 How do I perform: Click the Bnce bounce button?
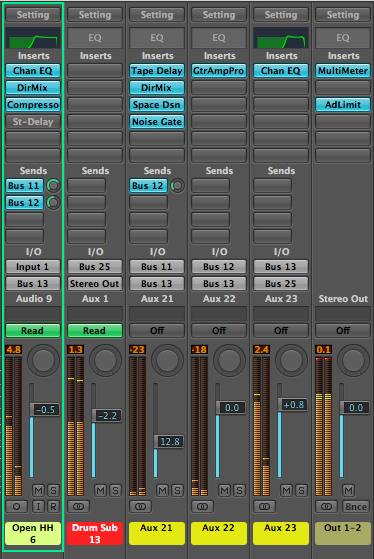click(x=356, y=506)
